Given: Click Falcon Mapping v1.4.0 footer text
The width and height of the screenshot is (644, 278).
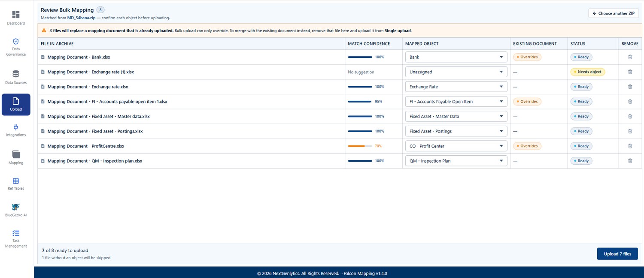Looking at the screenshot, I should click(x=365, y=273).
